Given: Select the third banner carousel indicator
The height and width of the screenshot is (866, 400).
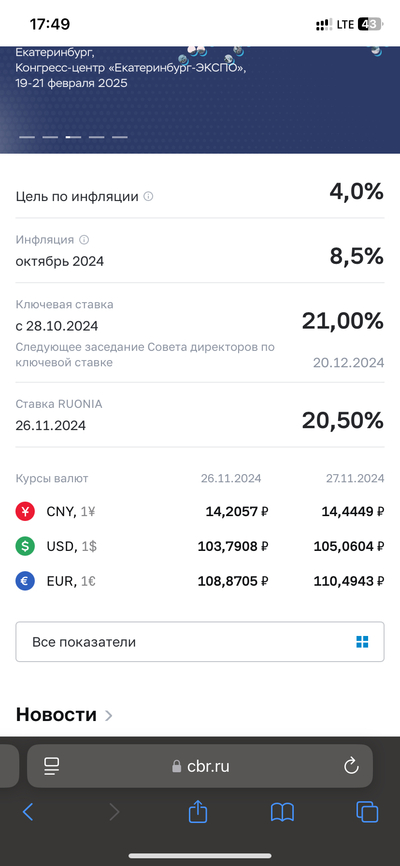Looking at the screenshot, I should click(x=73, y=137).
